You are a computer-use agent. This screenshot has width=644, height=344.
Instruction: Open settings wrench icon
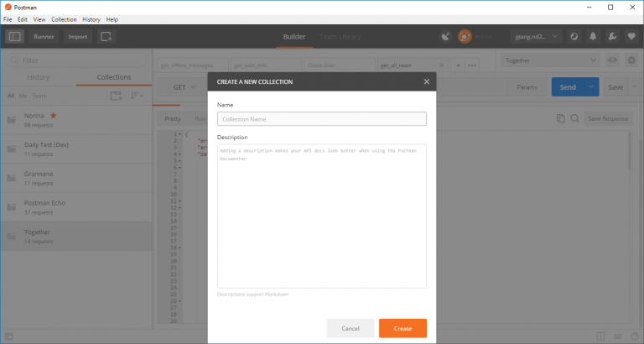[612, 37]
